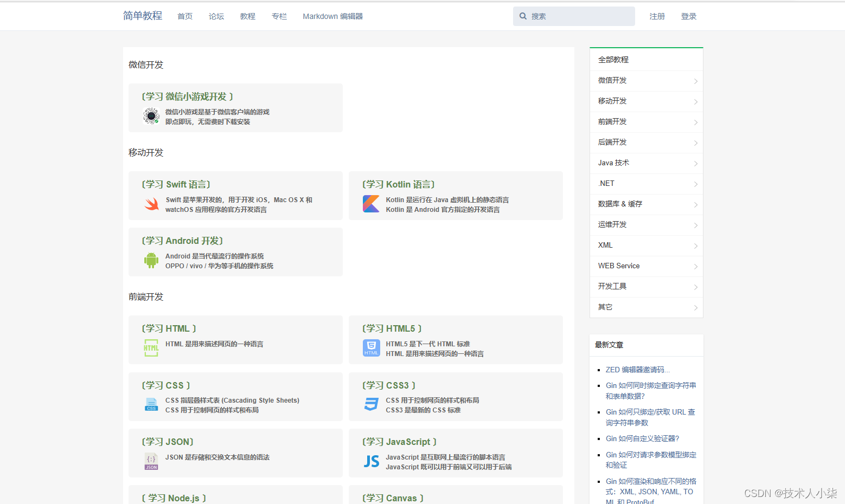Click the 登录 link

pyautogui.click(x=689, y=16)
